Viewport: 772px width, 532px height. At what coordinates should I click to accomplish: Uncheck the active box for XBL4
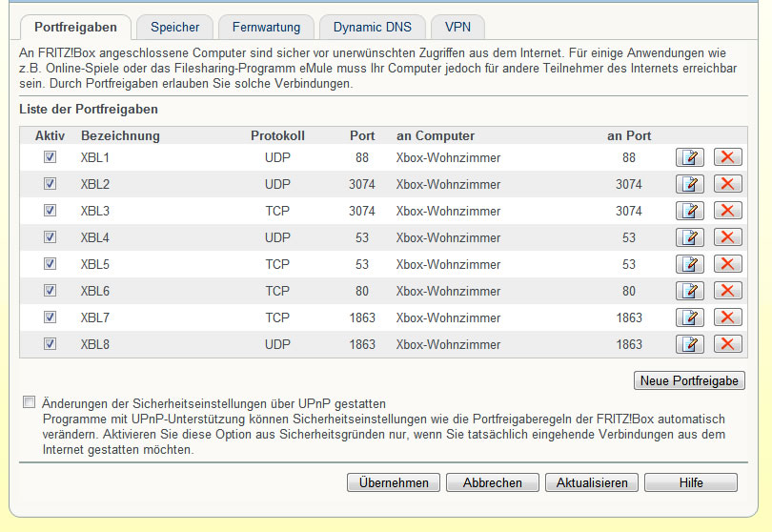click(50, 237)
